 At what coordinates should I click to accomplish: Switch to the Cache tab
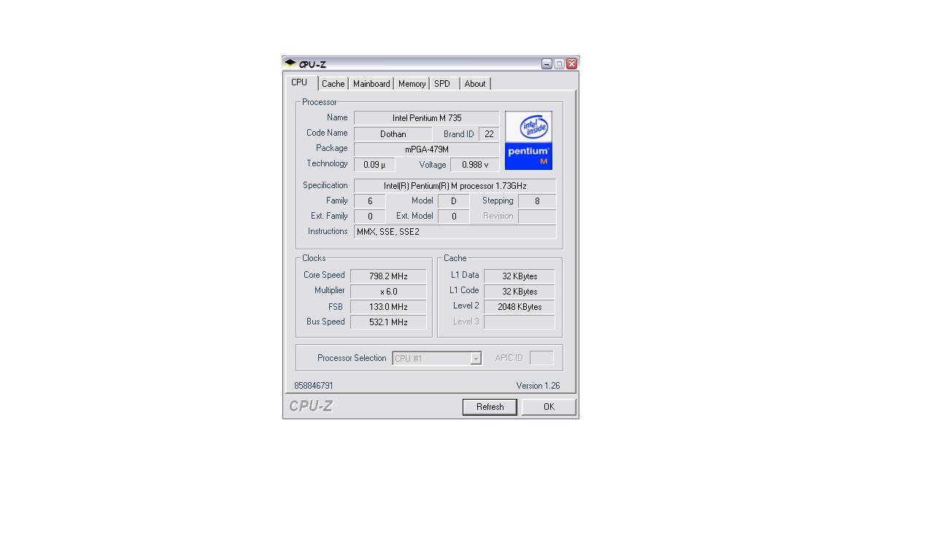click(333, 84)
